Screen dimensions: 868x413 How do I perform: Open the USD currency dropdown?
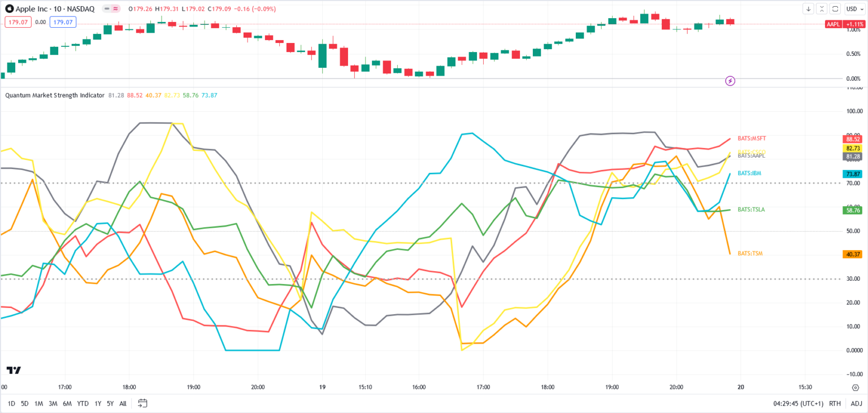(854, 8)
